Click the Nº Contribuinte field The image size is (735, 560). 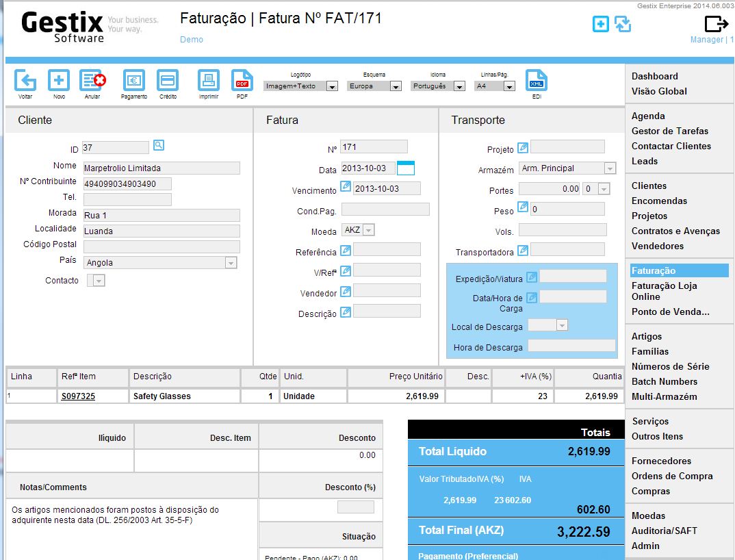tap(127, 184)
